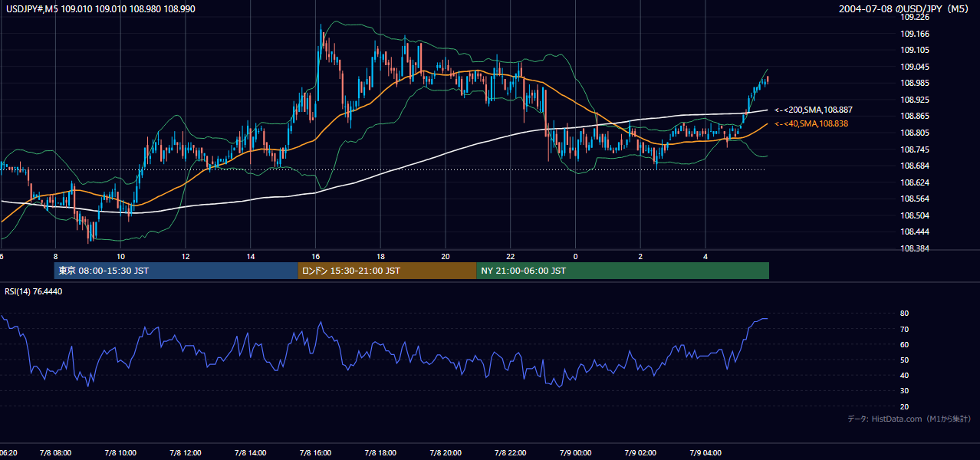The image size is (980, 460).
Task: Select the NY 21:00-06:00 JST session bar
Action: point(623,271)
